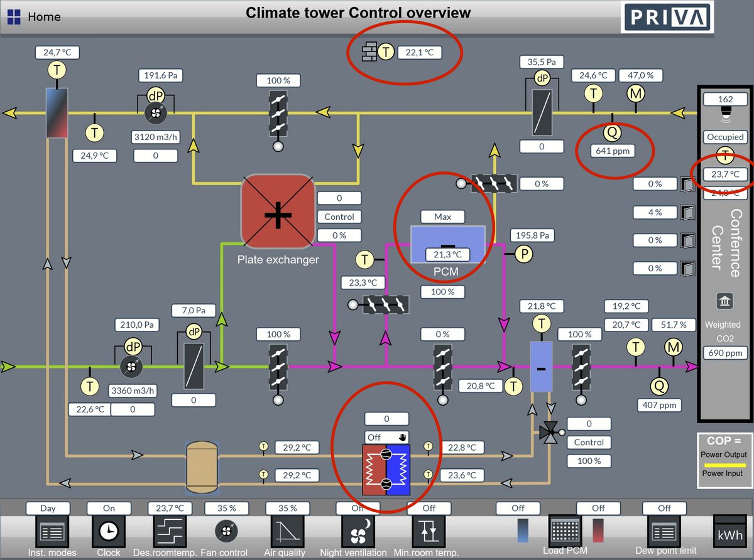Click the PCM Max mode field
This screenshot has width=754, height=560.
pos(443,217)
